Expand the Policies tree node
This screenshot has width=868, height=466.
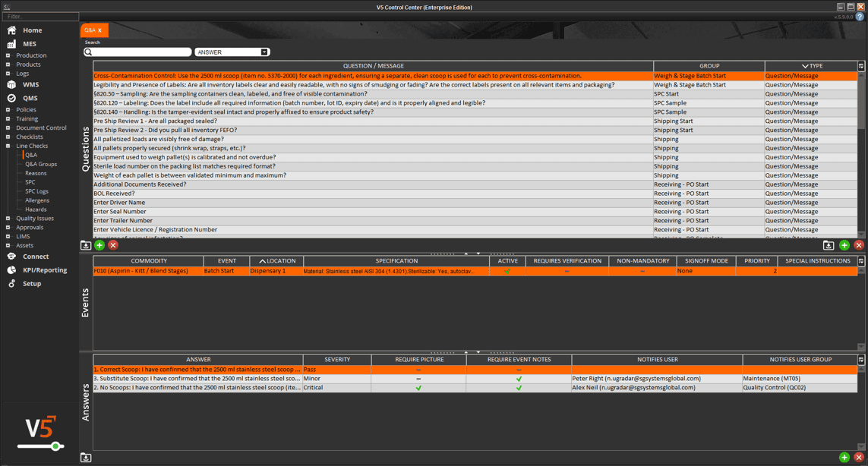coord(8,109)
